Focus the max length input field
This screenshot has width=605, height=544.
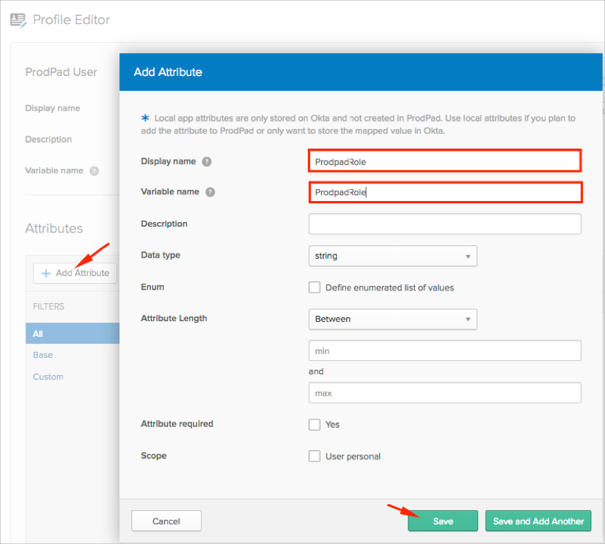pos(444,393)
